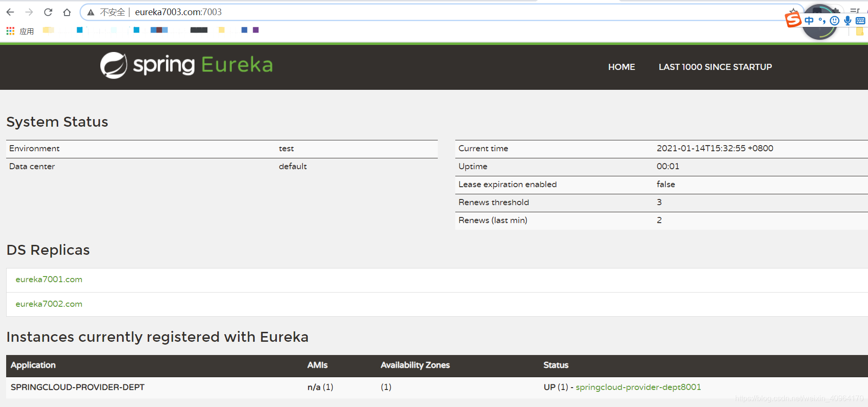Click the Renews threshold label
Viewport: 868px width, 407px height.
(x=494, y=202)
